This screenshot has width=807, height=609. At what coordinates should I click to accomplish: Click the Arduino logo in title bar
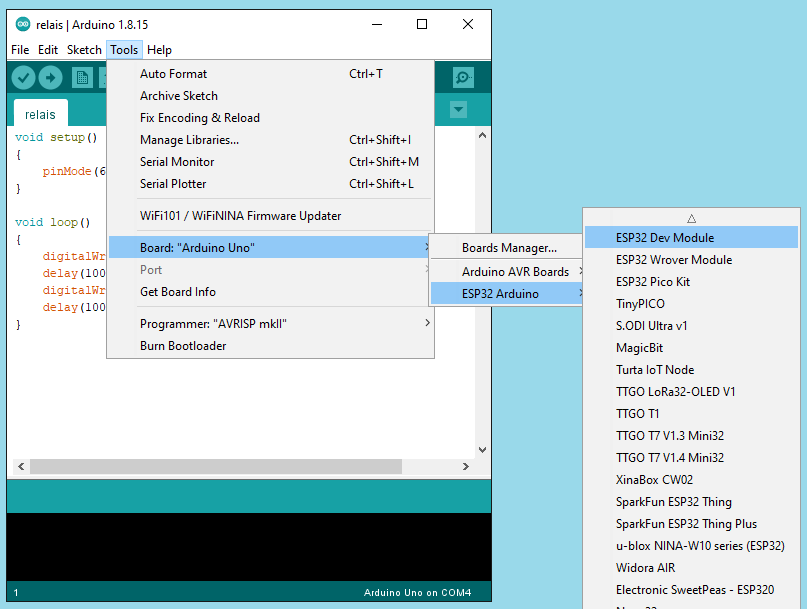(23, 24)
